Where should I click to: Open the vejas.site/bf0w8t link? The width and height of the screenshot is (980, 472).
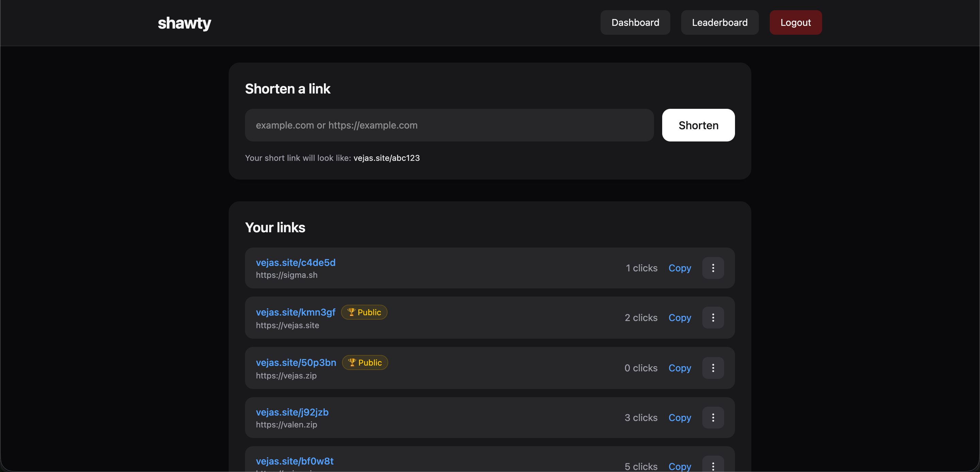point(294,461)
